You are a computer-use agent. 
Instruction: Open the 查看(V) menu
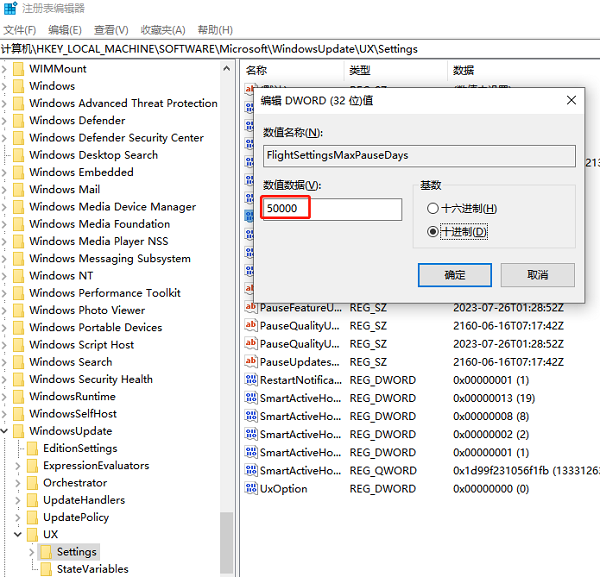[x=111, y=30]
